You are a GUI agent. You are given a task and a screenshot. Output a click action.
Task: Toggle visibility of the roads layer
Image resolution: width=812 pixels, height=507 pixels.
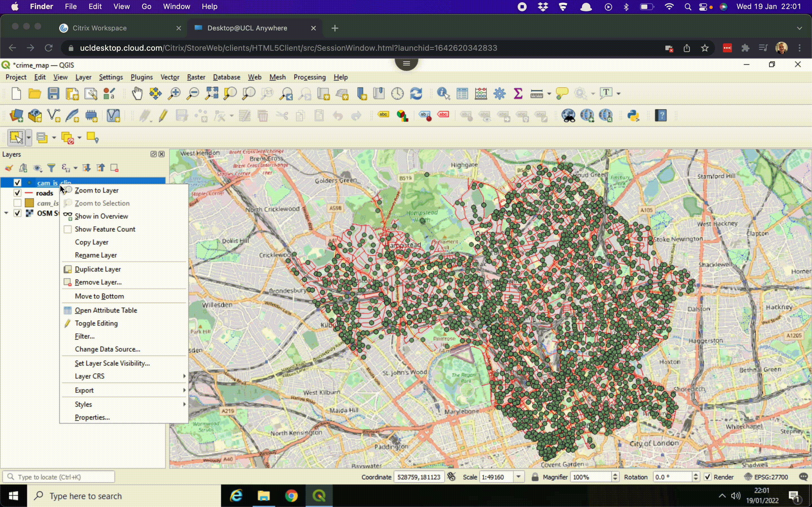click(x=17, y=192)
